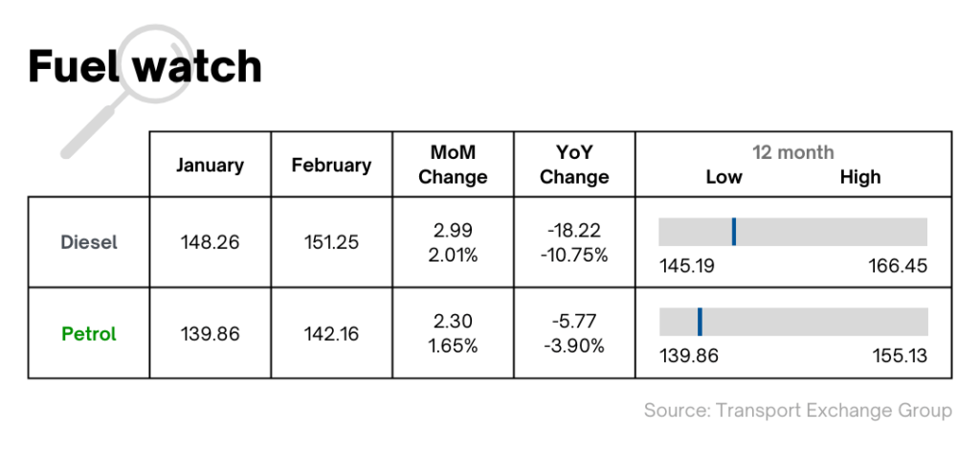Click Petrol February price 142.16

tap(331, 333)
